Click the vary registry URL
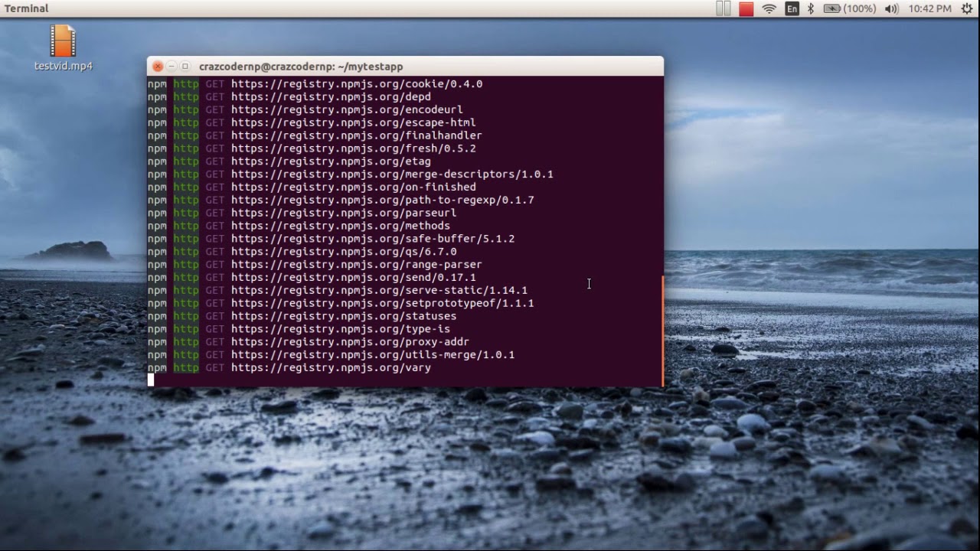The width and height of the screenshot is (980, 551). (331, 368)
